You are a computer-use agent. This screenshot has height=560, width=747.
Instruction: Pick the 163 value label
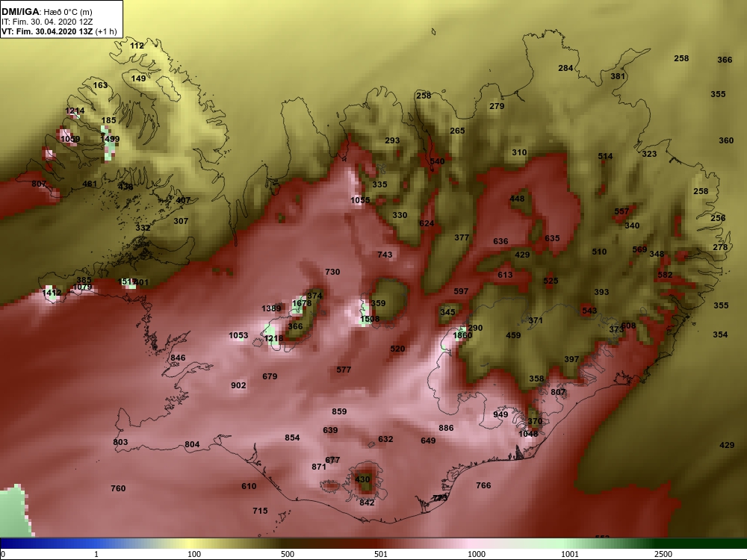coord(100,85)
